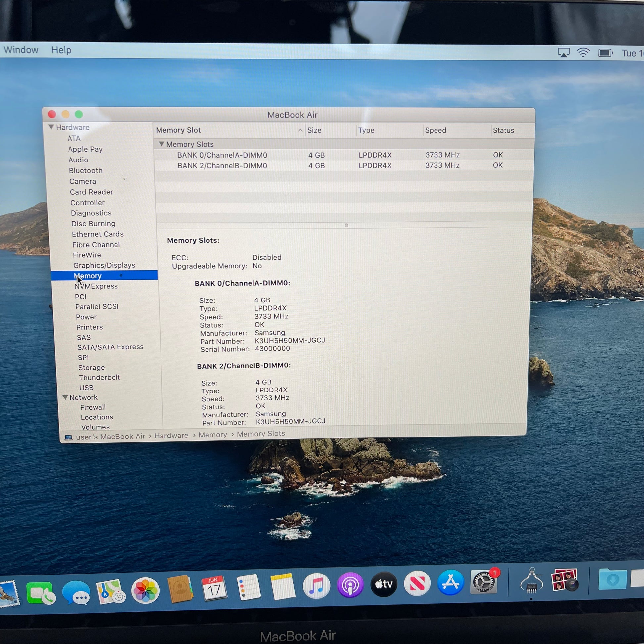Screen dimensions: 644x644
Task: Click the battery status icon
Action: pyautogui.click(x=605, y=53)
